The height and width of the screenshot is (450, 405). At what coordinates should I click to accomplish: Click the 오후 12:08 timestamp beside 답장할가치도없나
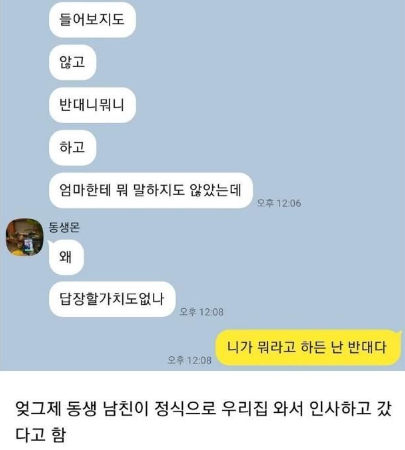201,312
